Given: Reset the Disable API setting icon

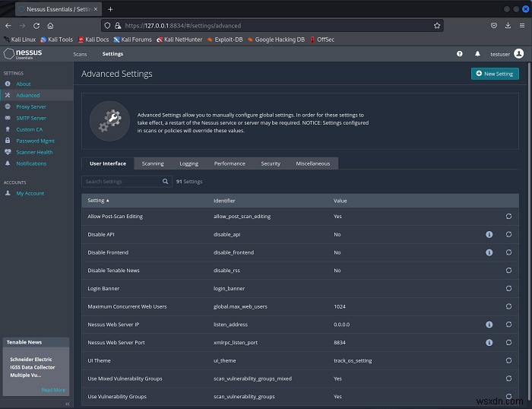Looking at the screenshot, I should [508, 234].
